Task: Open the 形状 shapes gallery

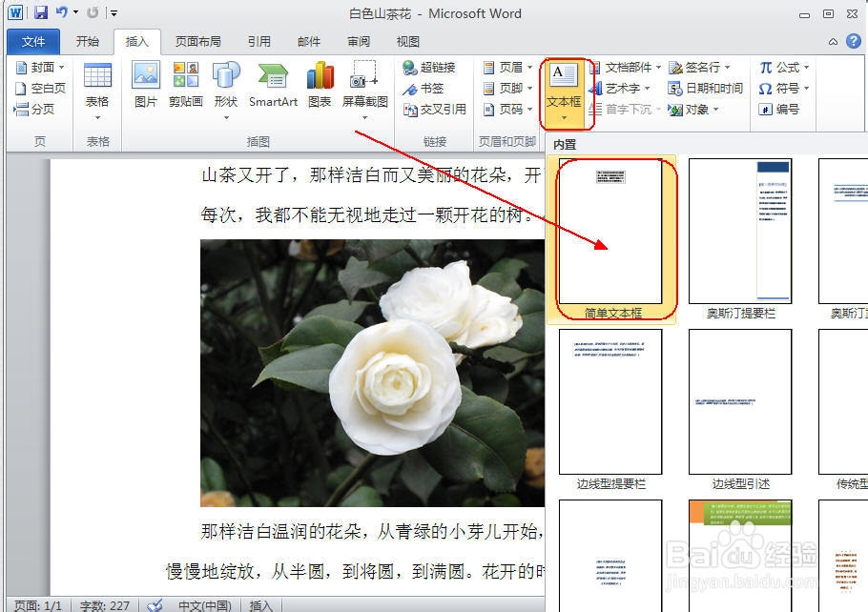Action: [226, 92]
